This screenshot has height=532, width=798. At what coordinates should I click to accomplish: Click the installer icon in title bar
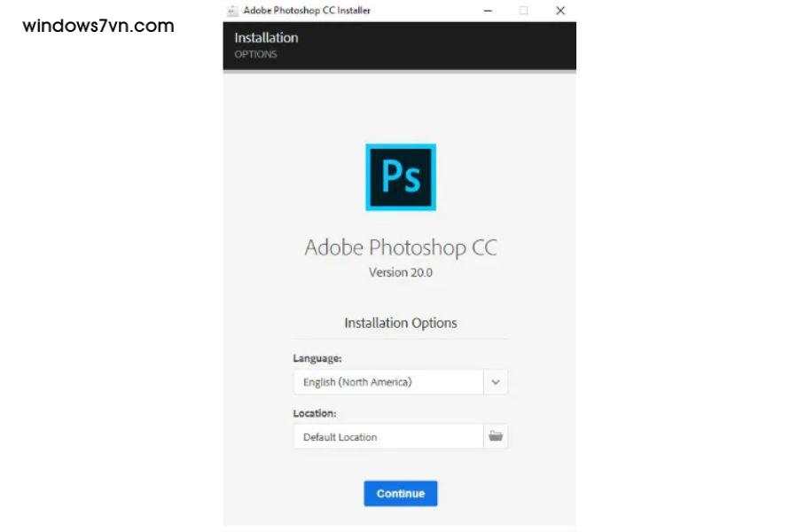click(232, 11)
